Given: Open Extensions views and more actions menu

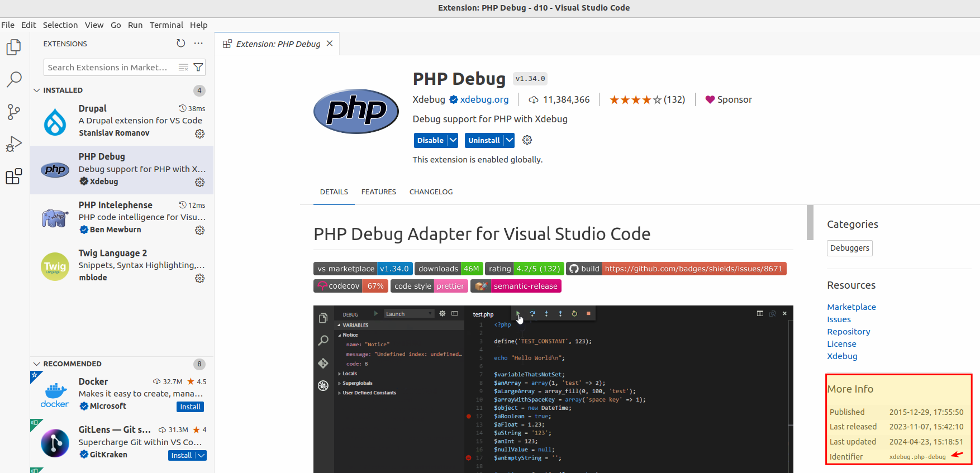Looking at the screenshot, I should [x=198, y=44].
